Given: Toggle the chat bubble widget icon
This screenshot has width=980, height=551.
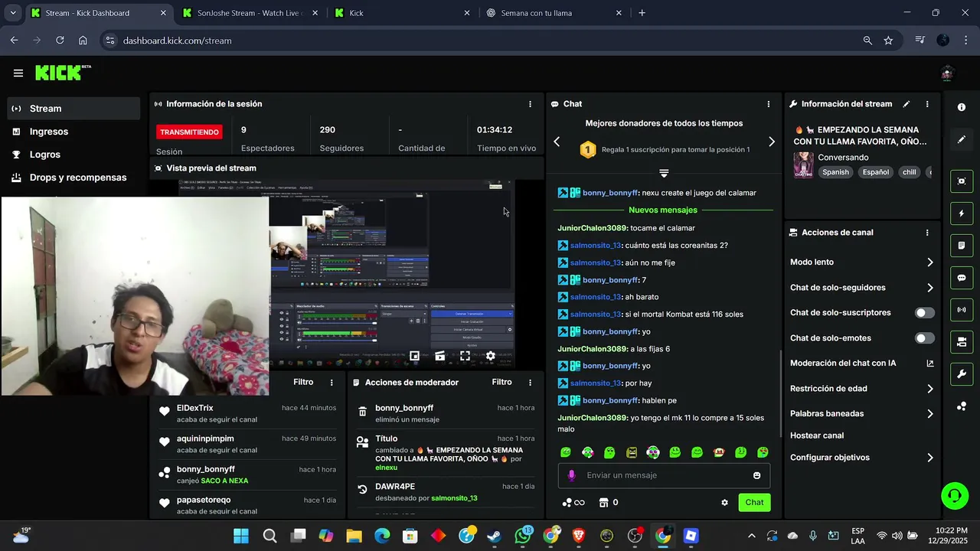Looking at the screenshot, I should point(962,278).
